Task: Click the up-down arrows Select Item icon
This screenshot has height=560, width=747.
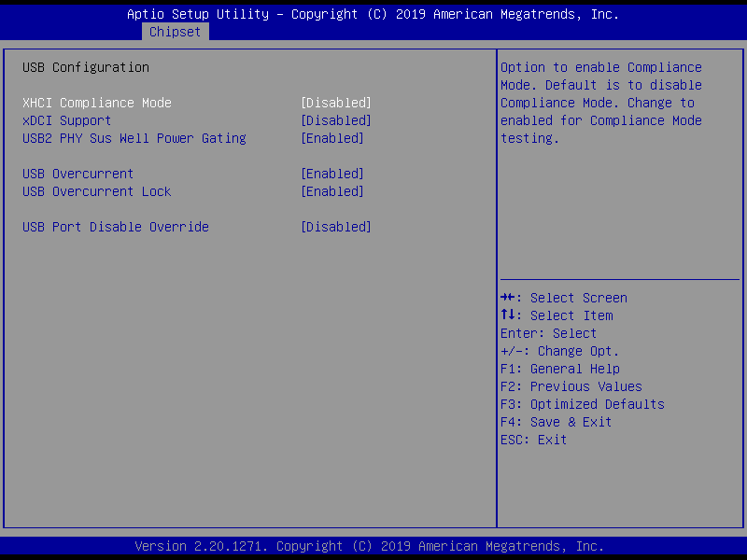Action: [508, 315]
